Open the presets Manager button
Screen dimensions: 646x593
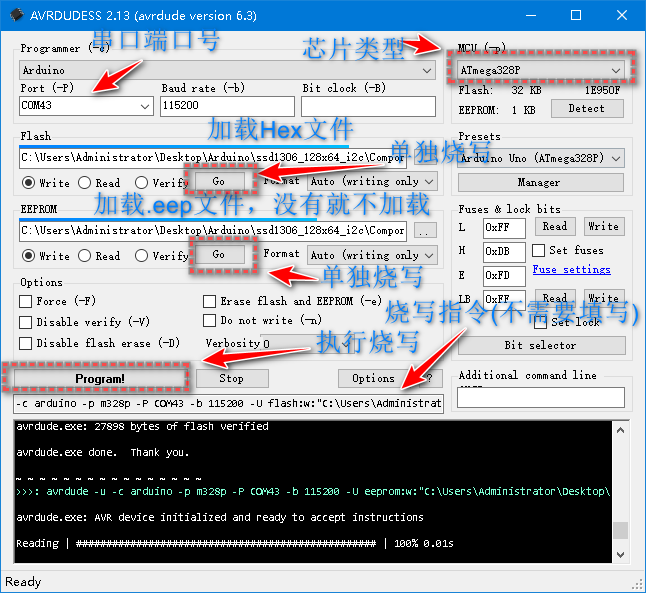pyautogui.click(x=541, y=182)
